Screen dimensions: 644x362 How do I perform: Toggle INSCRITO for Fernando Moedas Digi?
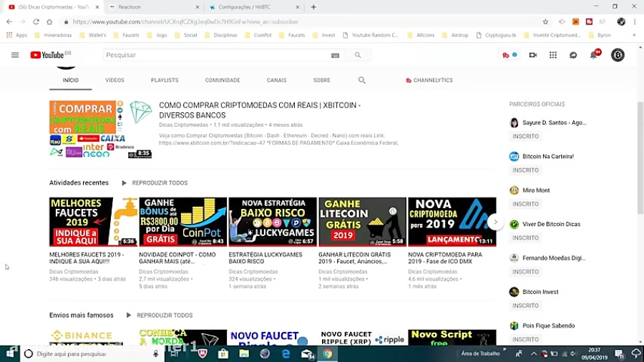525,272
